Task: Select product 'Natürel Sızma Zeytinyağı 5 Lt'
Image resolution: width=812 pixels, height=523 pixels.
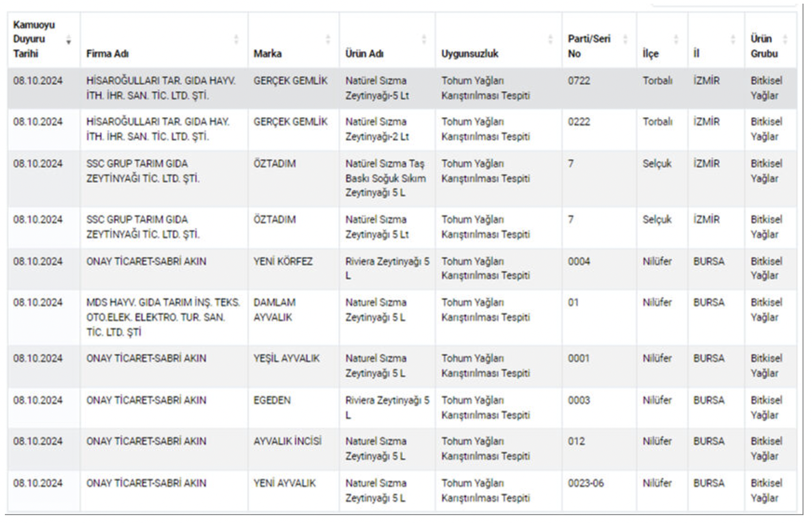Action: coord(379,226)
